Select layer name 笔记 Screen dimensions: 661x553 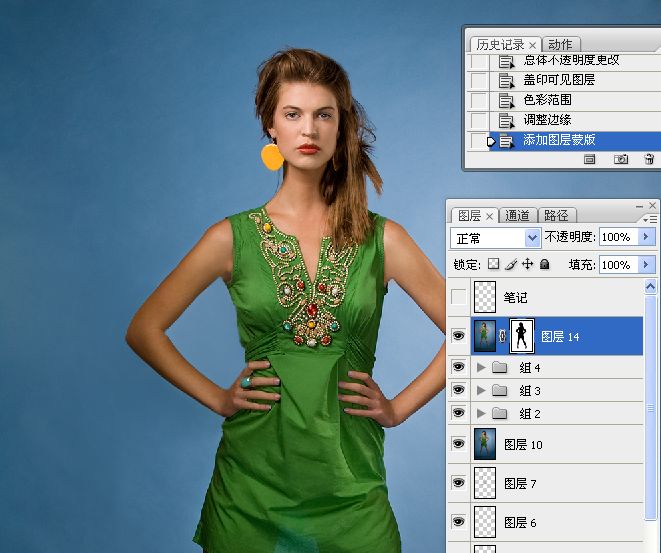[515, 298]
